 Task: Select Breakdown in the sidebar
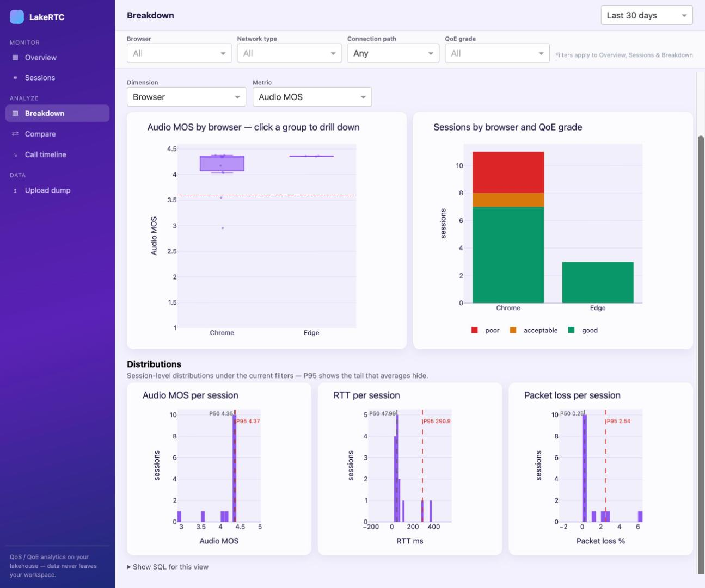tap(57, 113)
